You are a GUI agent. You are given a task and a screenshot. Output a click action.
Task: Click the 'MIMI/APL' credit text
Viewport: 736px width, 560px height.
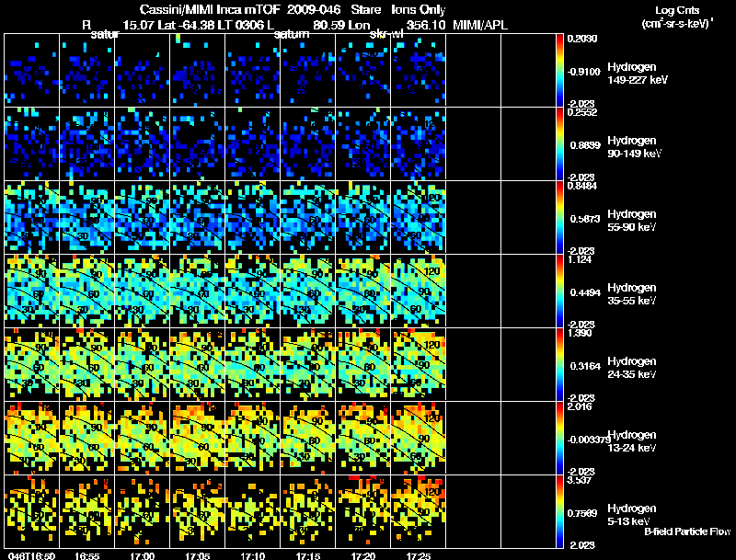(x=480, y=25)
